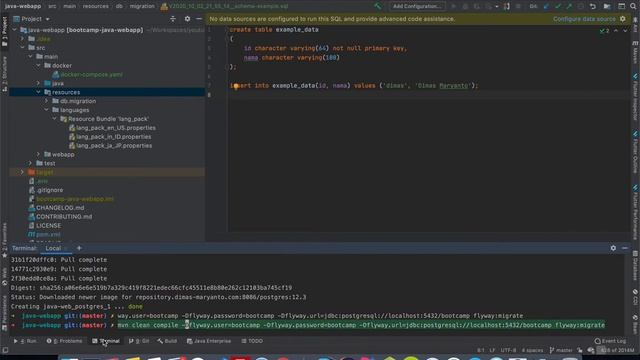Image resolution: width=640 pixels, height=360 pixels.
Task: Expand the target folder
Action: click(22, 172)
